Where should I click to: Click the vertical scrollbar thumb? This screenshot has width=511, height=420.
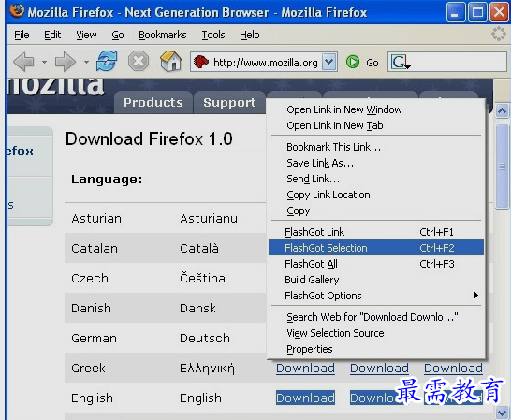[x=502, y=167]
